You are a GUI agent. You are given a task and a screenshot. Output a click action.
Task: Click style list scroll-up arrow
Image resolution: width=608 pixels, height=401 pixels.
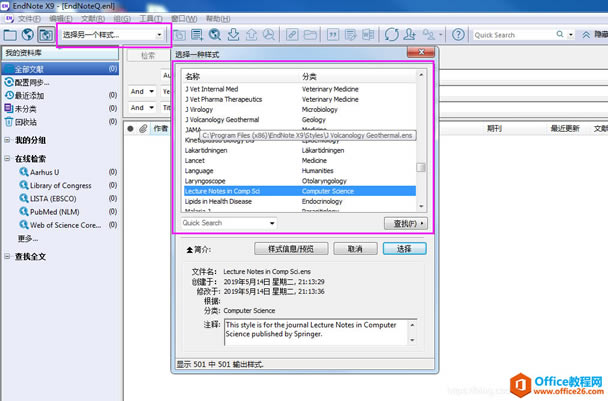point(421,75)
